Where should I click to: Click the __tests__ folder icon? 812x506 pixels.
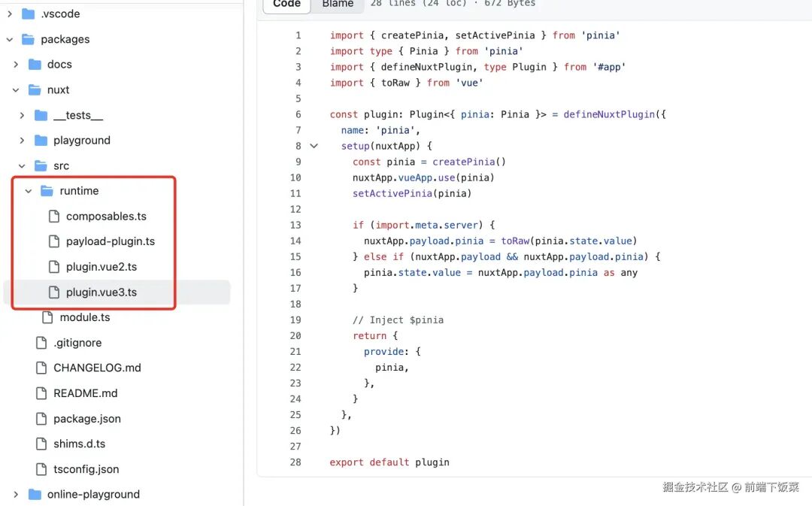click(41, 116)
